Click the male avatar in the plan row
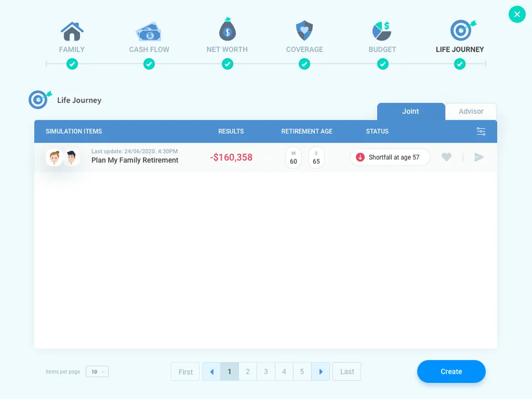This screenshot has width=532, height=399. [71, 157]
